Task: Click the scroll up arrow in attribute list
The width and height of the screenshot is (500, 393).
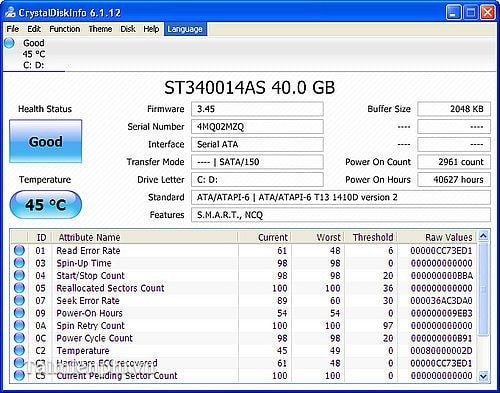Action: point(483,236)
